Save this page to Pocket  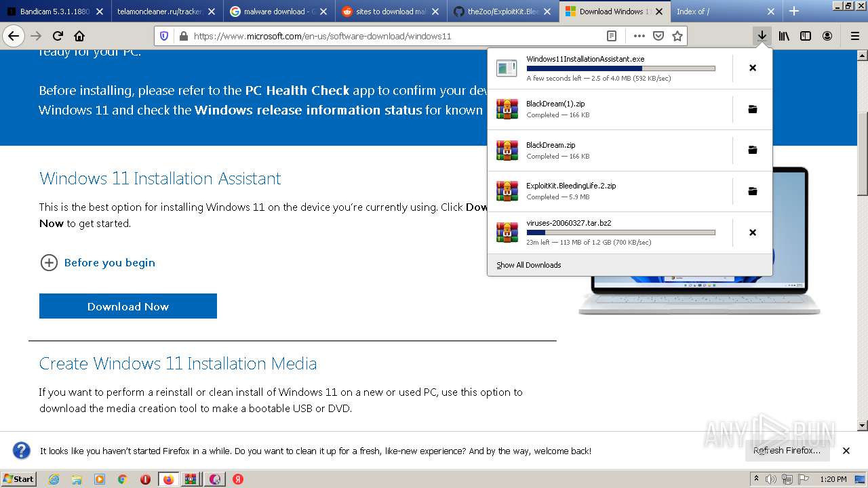[x=658, y=36]
